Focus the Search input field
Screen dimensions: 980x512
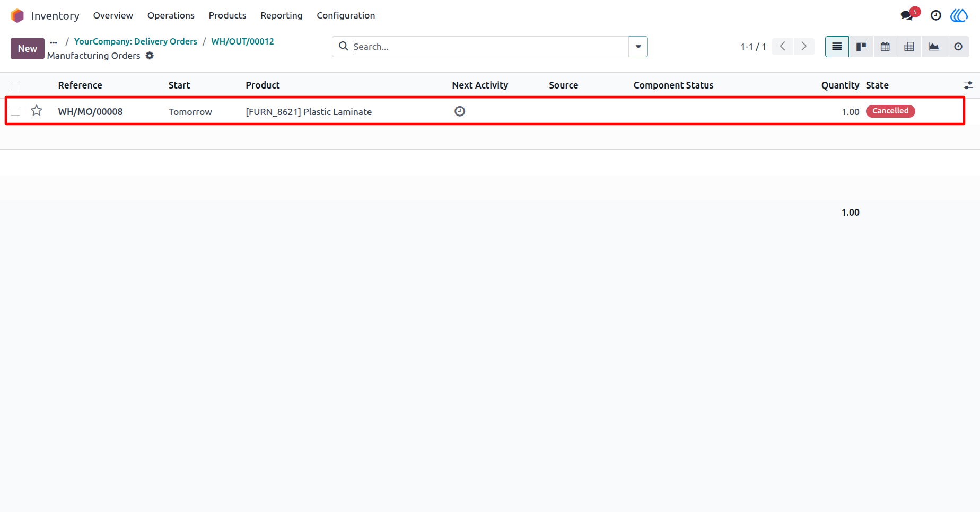point(488,47)
